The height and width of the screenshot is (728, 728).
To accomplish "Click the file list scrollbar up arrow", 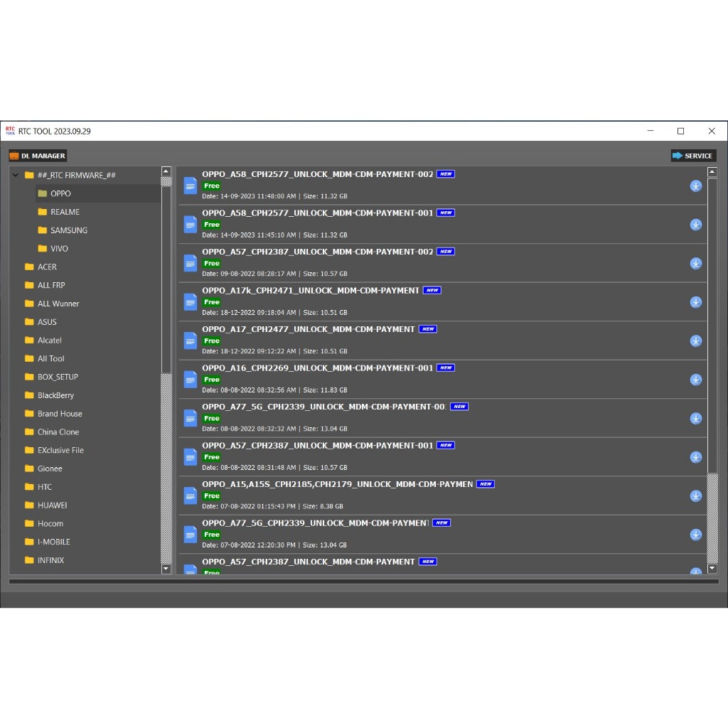I will (x=712, y=172).
